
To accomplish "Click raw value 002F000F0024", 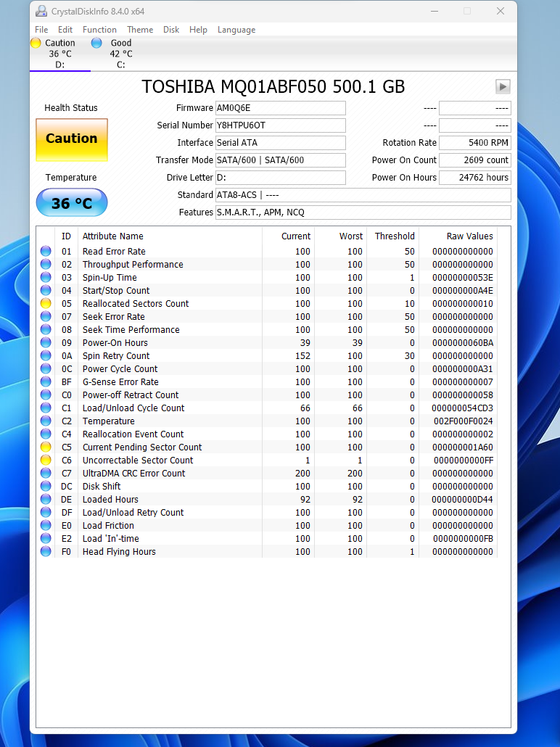I will click(x=464, y=421).
